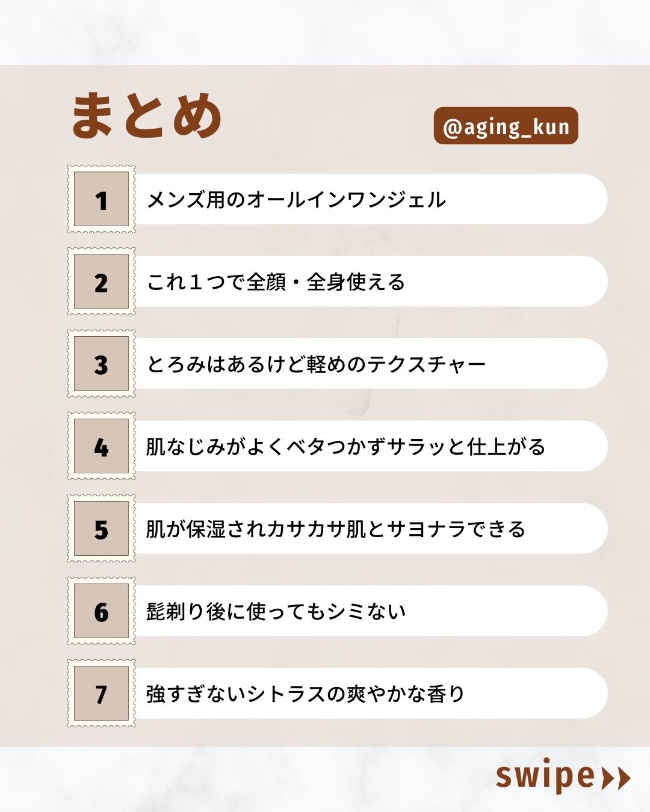
Task: Click the white marble strip at top
Action: click(325, 31)
